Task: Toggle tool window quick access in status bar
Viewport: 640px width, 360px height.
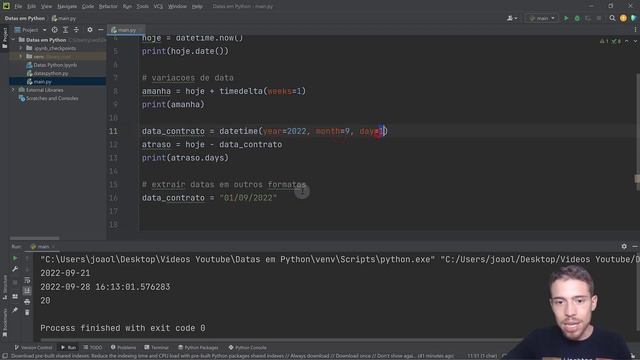Action: pyautogui.click(x=4, y=356)
